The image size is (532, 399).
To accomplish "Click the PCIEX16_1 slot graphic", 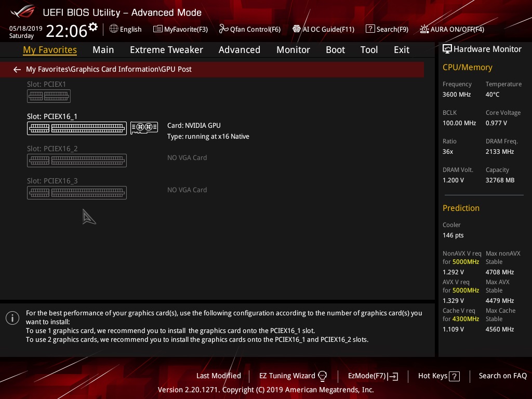I will pos(77,128).
